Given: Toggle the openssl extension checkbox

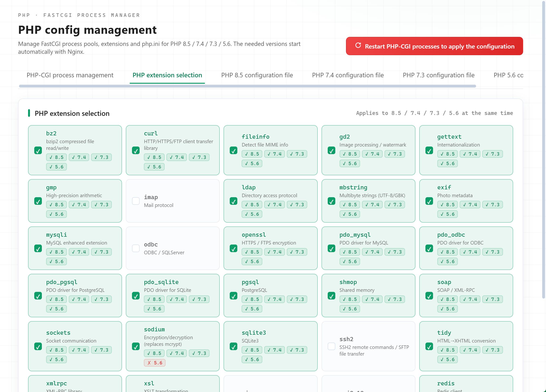Looking at the screenshot, I should click(234, 249).
